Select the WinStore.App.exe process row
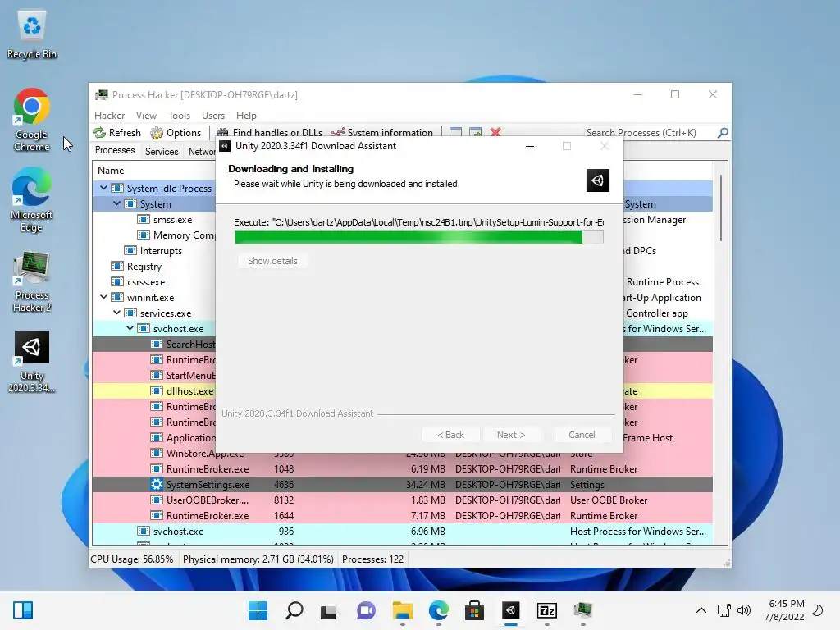Image resolution: width=840 pixels, height=630 pixels. click(x=402, y=453)
